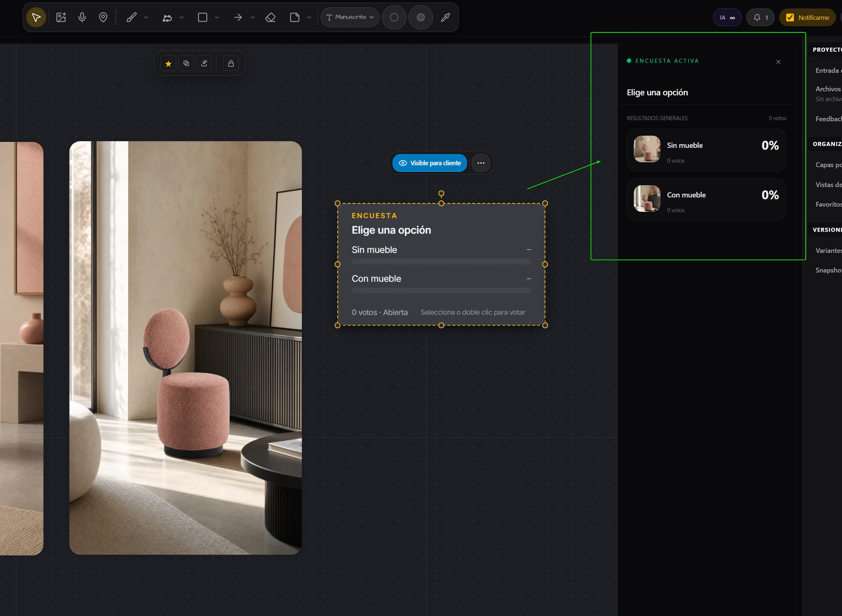Click the download export icon
This screenshot has height=616, width=842.
pos(204,64)
